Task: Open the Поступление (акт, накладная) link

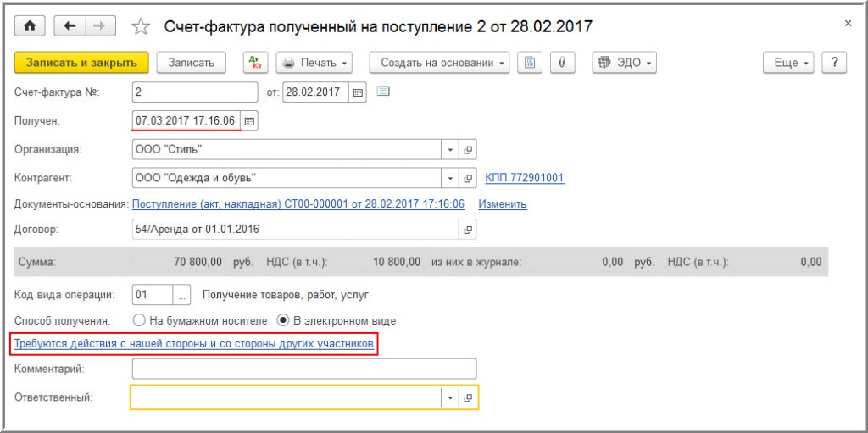Action: coord(298,204)
